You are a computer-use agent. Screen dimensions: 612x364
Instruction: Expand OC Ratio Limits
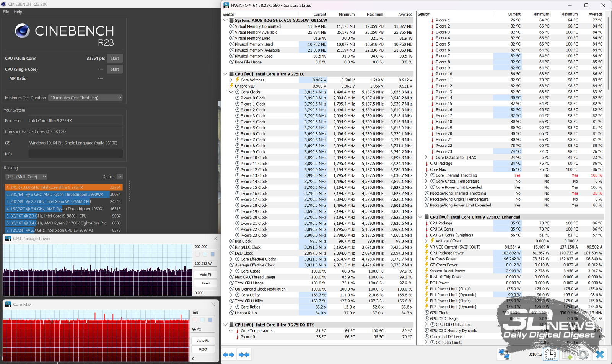point(426,342)
